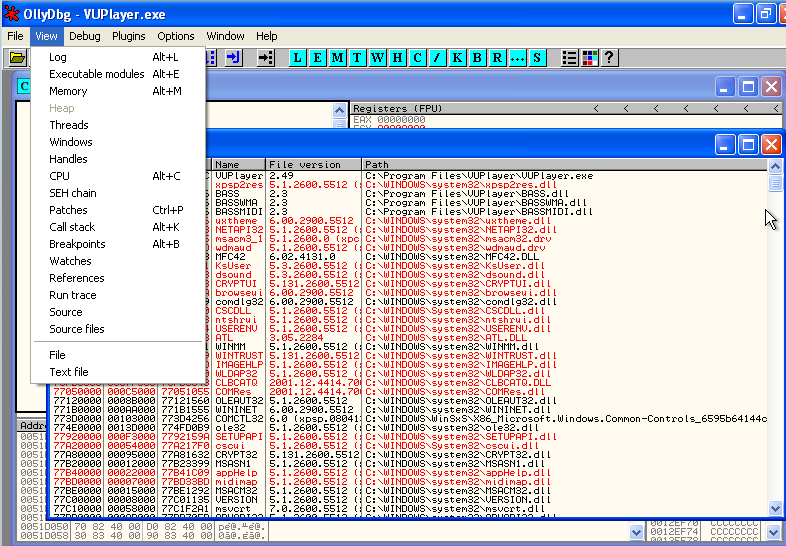Click the OLEAUT32 module row
Screen dimensions: 786x546
coord(409,402)
